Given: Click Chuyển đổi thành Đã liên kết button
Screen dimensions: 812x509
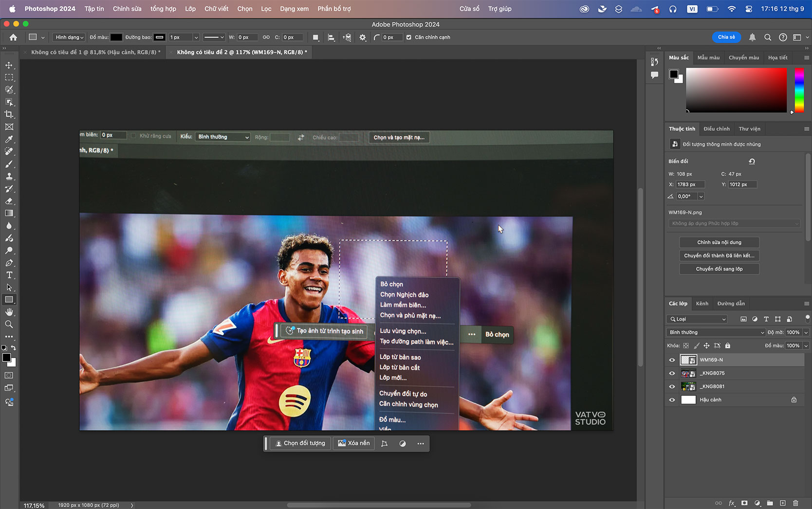Looking at the screenshot, I should point(719,256).
